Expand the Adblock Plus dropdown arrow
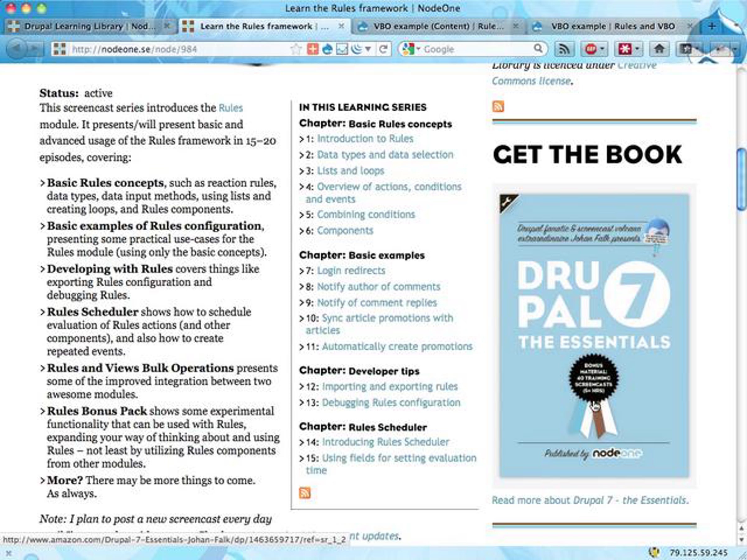The width and height of the screenshot is (747, 560). (x=602, y=49)
